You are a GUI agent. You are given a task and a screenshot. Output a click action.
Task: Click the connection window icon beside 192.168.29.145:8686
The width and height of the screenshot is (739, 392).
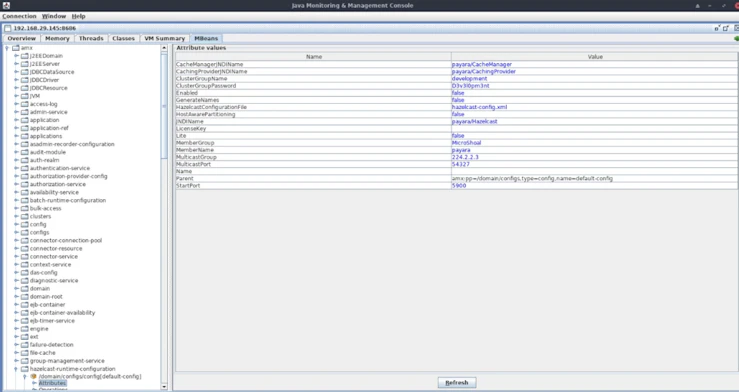(8, 28)
